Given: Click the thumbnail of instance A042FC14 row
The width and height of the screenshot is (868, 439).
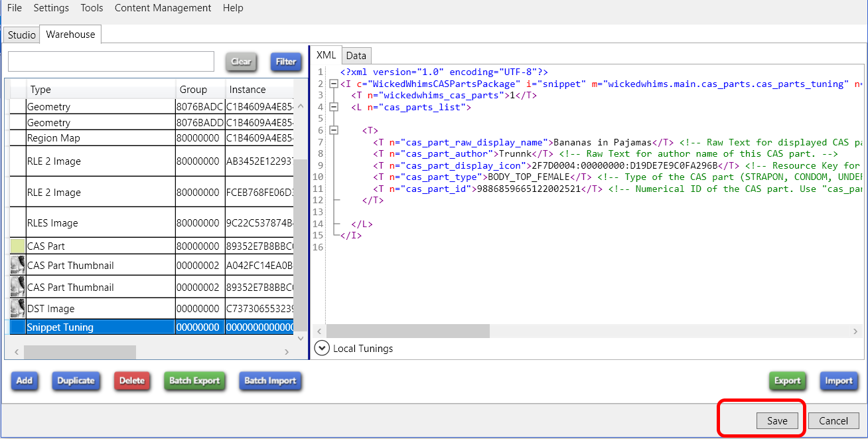Looking at the screenshot, I should pyautogui.click(x=17, y=265).
